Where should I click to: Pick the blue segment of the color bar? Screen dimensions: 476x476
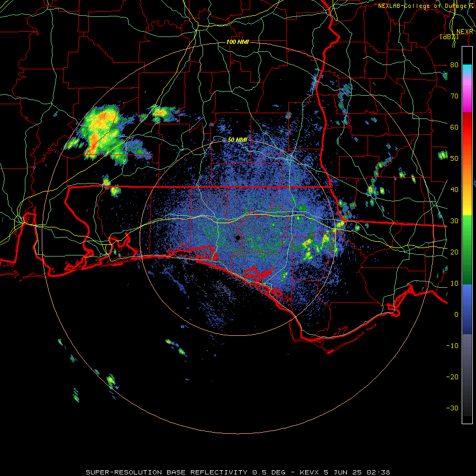coord(467,309)
